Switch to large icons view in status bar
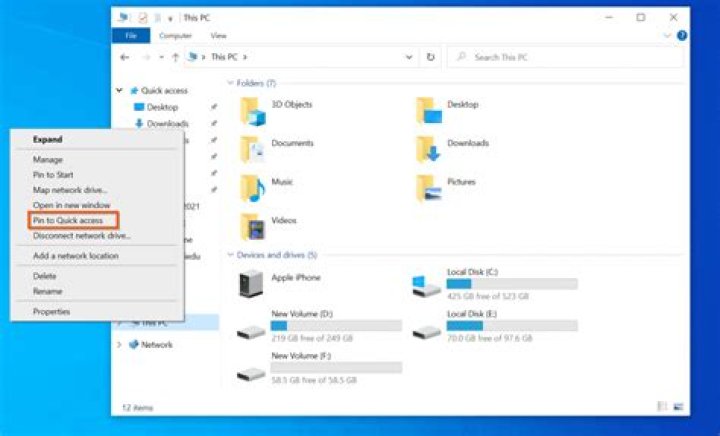720x436 pixels. pos(677,407)
